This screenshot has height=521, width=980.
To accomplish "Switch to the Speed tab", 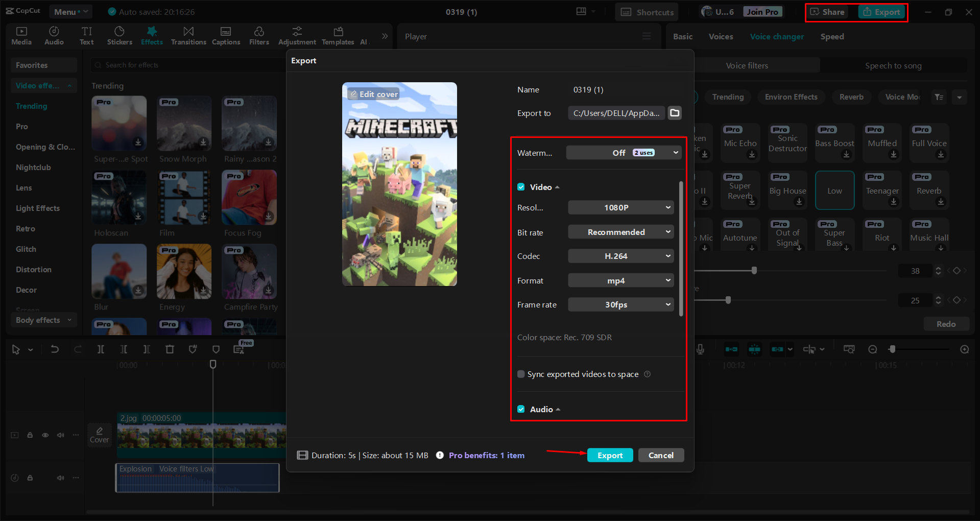I will tap(831, 36).
